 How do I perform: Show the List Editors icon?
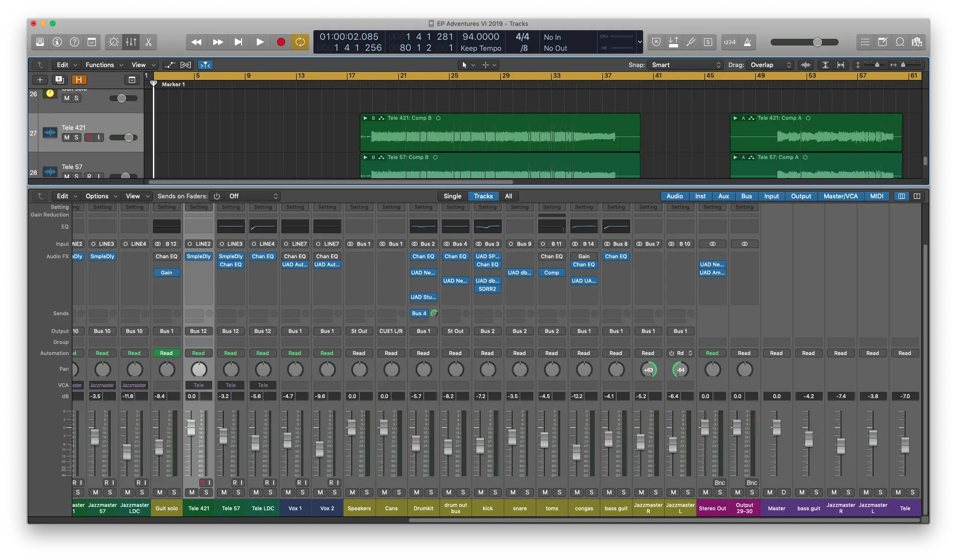pyautogui.click(x=865, y=42)
